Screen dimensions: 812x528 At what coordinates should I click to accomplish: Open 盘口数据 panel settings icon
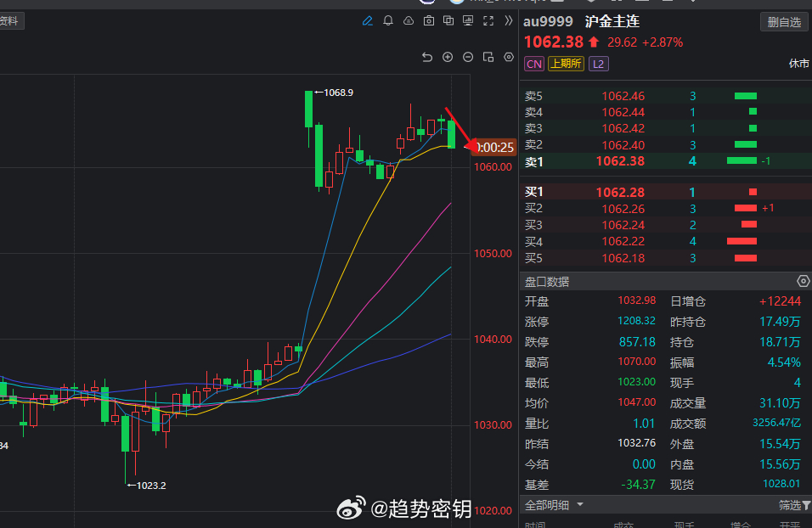[803, 280]
